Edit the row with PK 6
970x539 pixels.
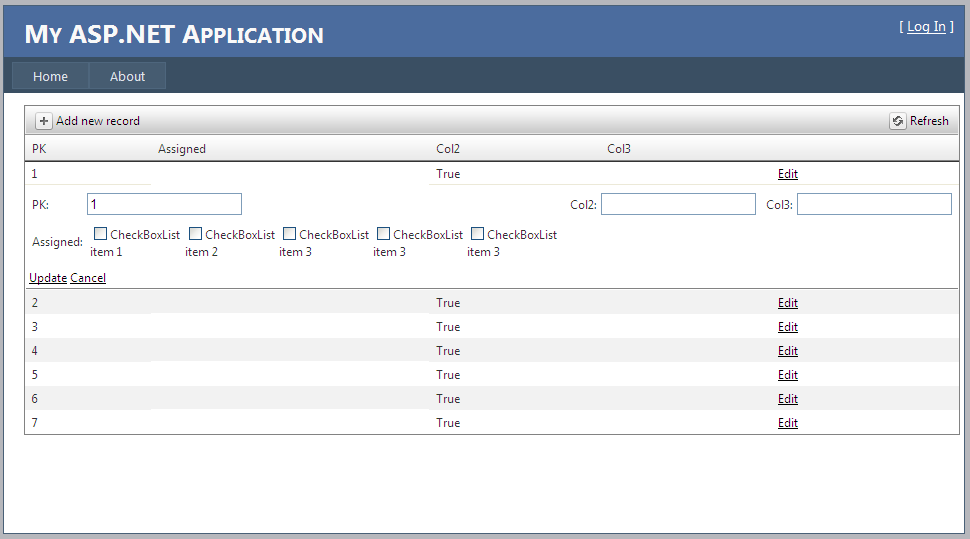(788, 399)
